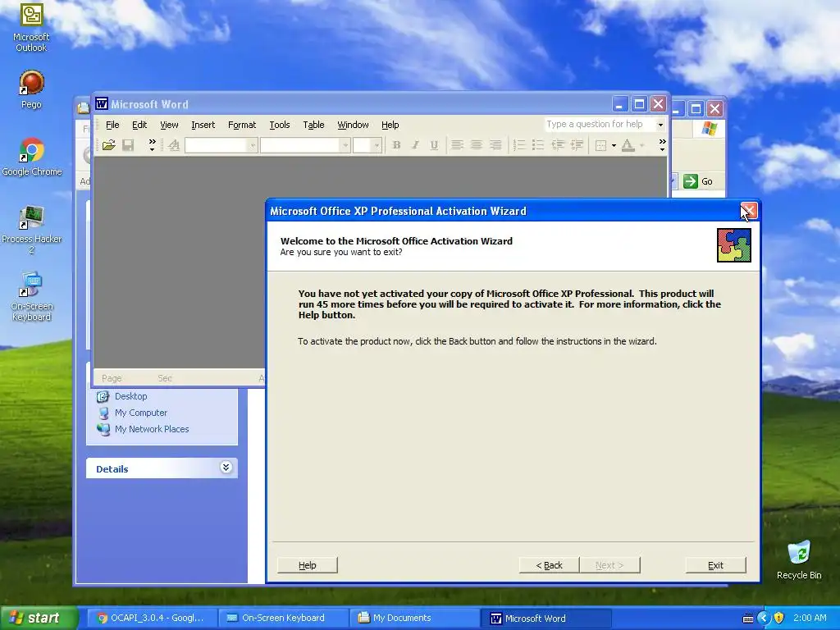Click the Windows flag logo in My Documents window
This screenshot has height=630, width=840.
(x=710, y=129)
